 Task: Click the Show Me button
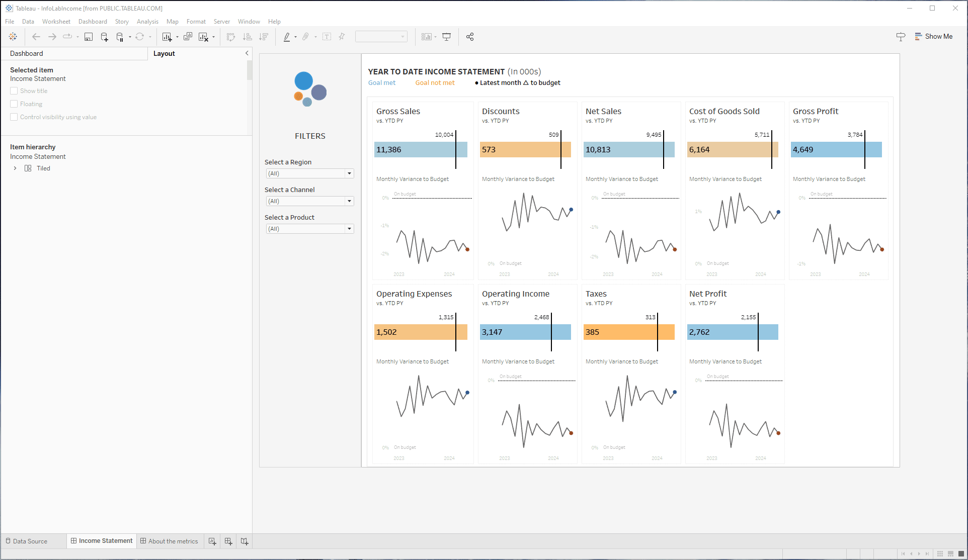tap(934, 37)
